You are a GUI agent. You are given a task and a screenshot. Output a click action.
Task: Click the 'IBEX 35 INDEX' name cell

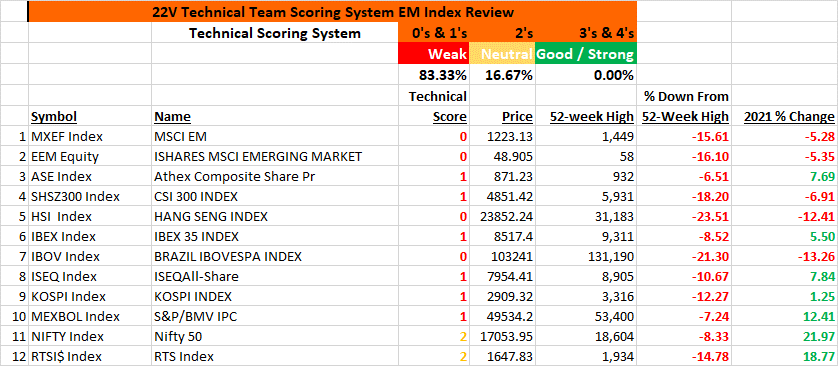point(275,237)
